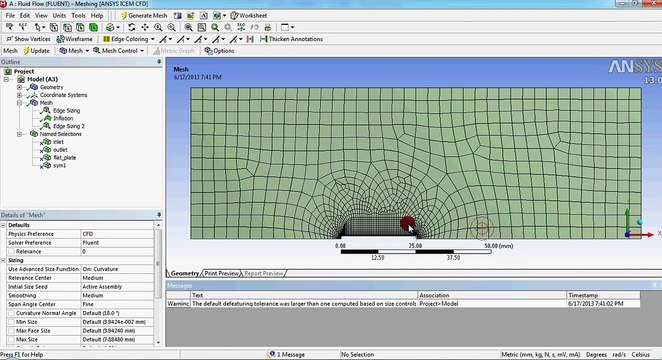662x360 pixels.
Task: Select the flat_plate named selection
Action: coord(65,158)
